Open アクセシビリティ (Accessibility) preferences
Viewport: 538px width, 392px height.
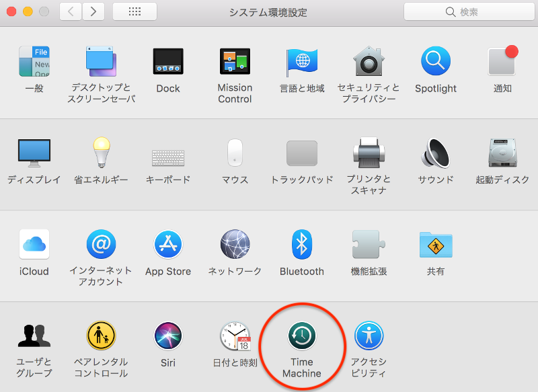click(x=368, y=336)
